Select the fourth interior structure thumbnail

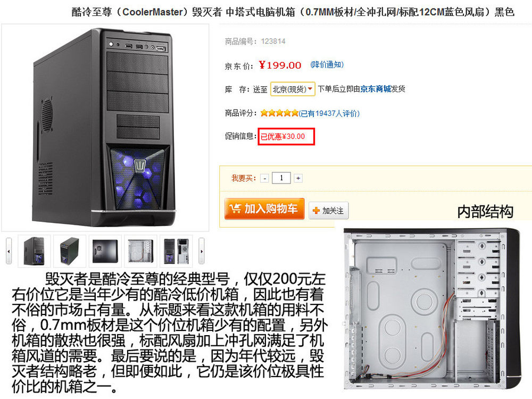(x=141, y=251)
